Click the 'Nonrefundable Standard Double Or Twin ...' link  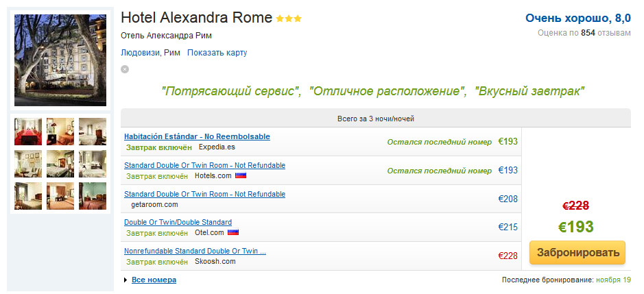[195, 251]
